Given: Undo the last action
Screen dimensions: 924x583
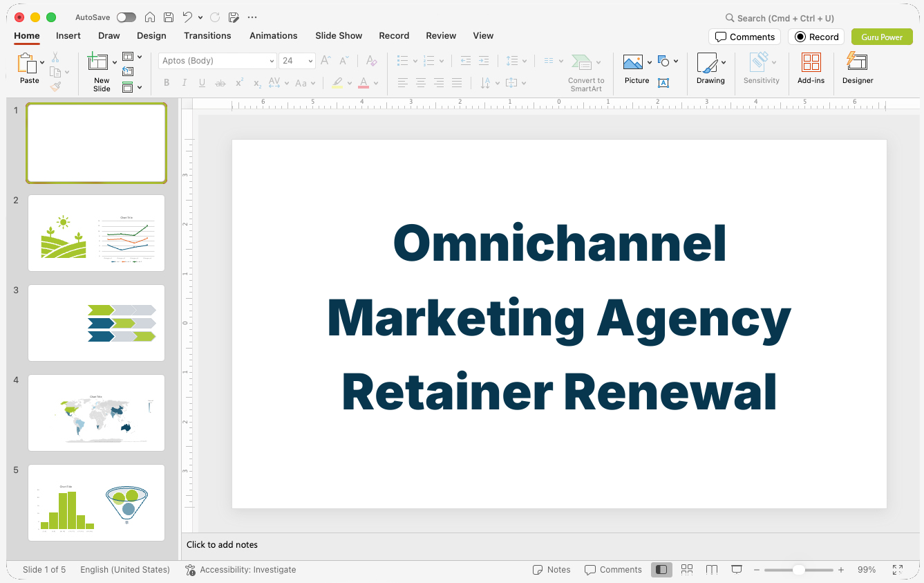Looking at the screenshot, I should tap(187, 17).
